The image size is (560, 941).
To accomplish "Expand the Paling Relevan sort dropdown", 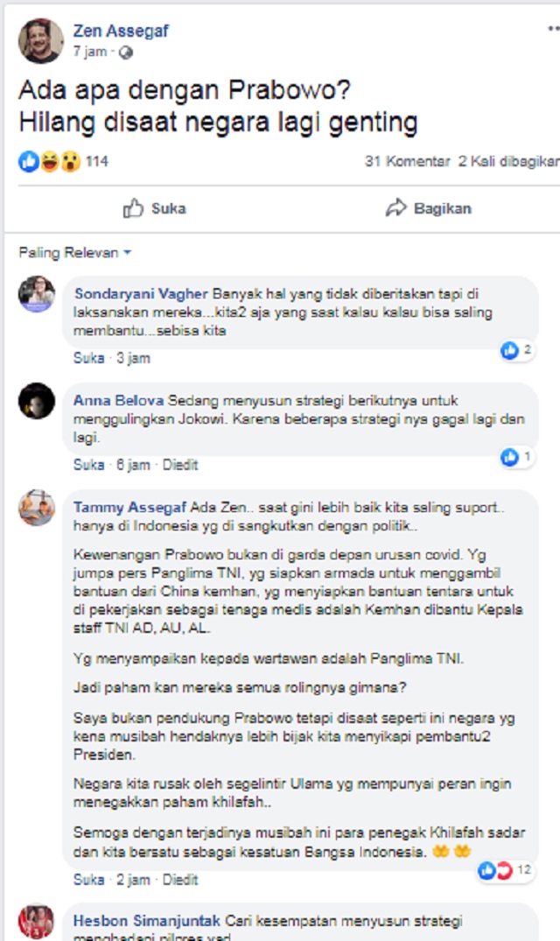I will 75,253.
